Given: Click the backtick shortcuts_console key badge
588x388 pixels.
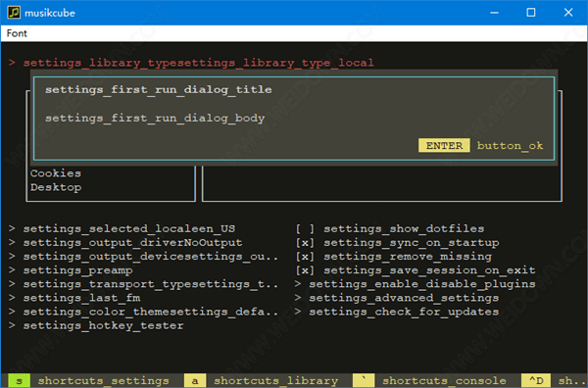Looking at the screenshot, I should [364, 380].
